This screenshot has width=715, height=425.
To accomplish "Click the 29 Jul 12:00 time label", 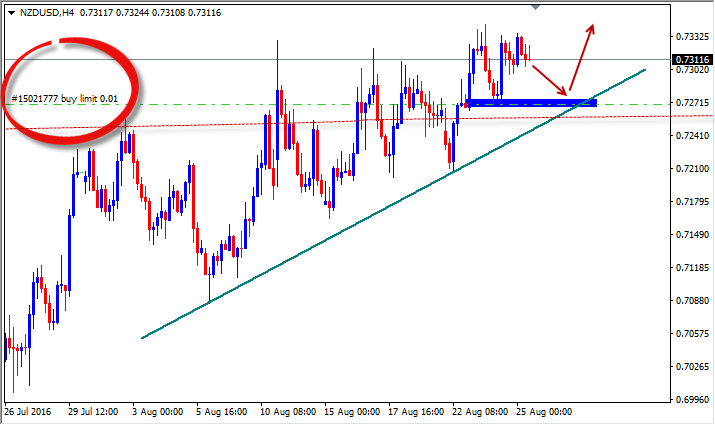I will coord(93,412).
